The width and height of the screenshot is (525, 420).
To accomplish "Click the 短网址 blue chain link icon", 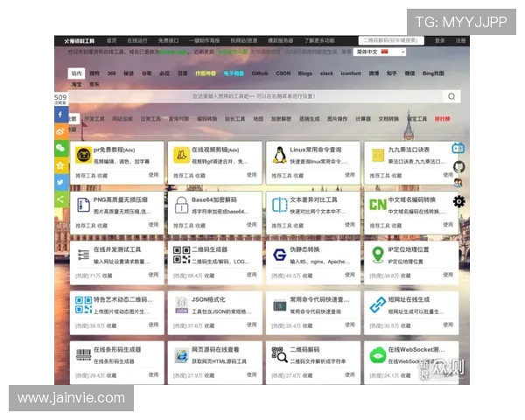I will click(x=378, y=305).
